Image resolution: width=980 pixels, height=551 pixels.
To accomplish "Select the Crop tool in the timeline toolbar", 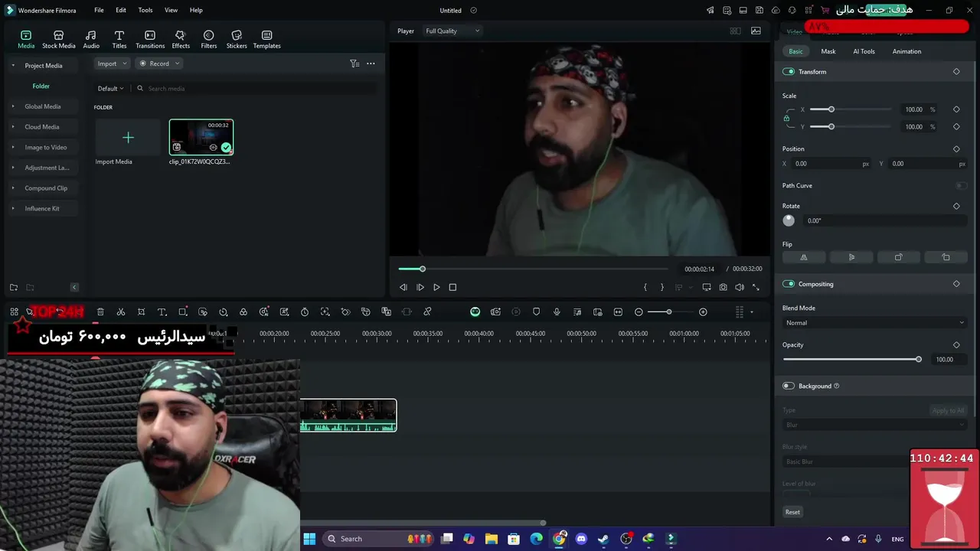I will (x=142, y=312).
